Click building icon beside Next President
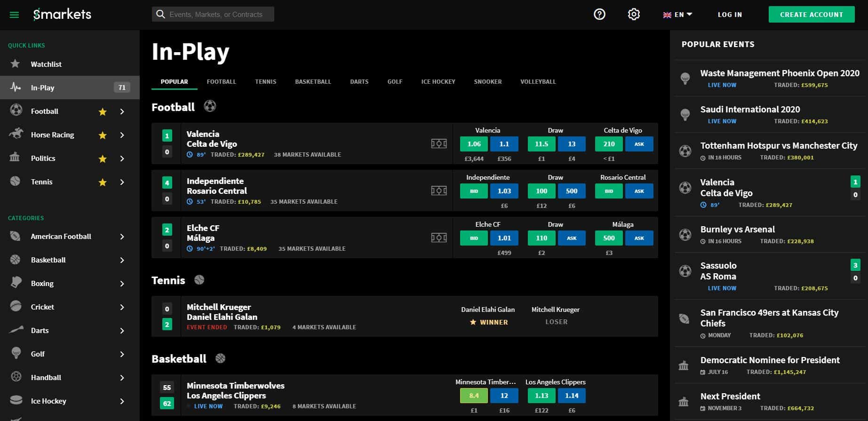 tap(684, 403)
